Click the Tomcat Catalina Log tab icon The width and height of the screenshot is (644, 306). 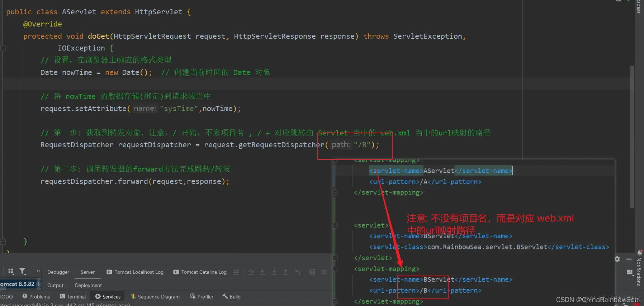coord(176,272)
